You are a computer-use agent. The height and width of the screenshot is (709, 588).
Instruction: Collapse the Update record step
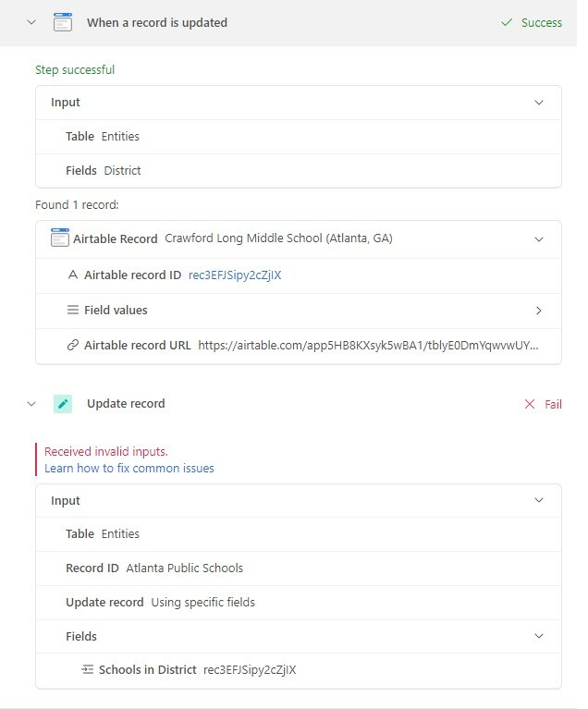[31, 404]
